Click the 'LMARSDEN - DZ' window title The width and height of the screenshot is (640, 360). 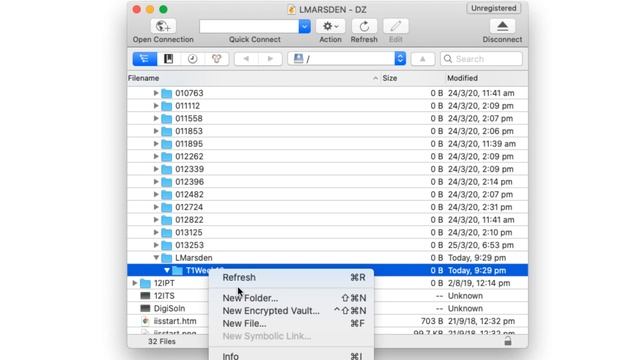point(332,9)
